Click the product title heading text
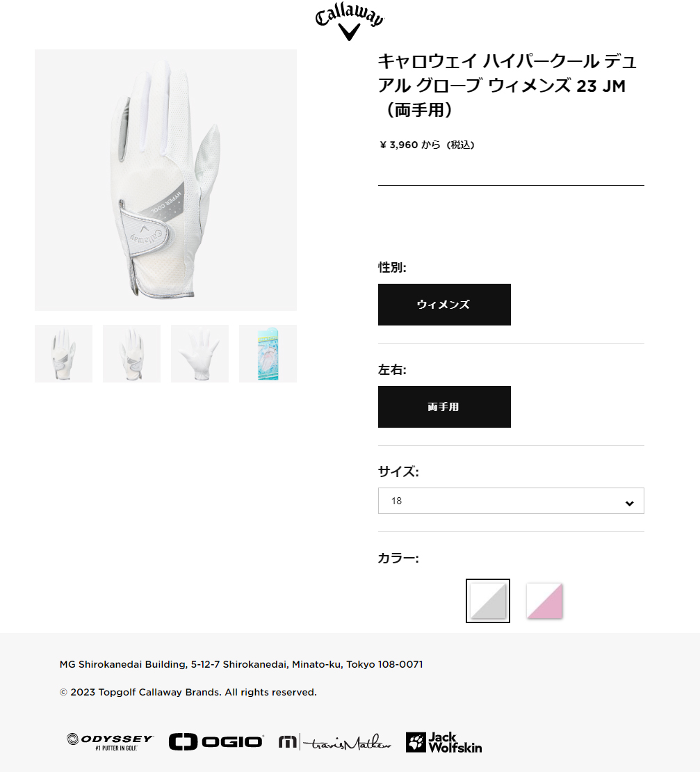The height and width of the screenshot is (772, 700). pos(507,86)
